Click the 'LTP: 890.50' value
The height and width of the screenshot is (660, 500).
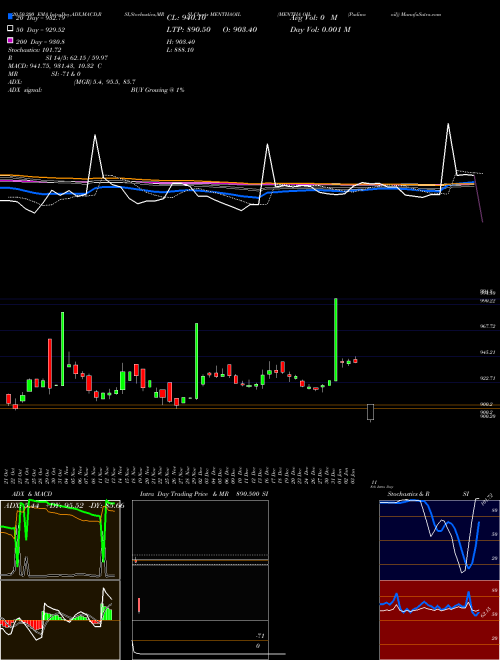click(189, 29)
